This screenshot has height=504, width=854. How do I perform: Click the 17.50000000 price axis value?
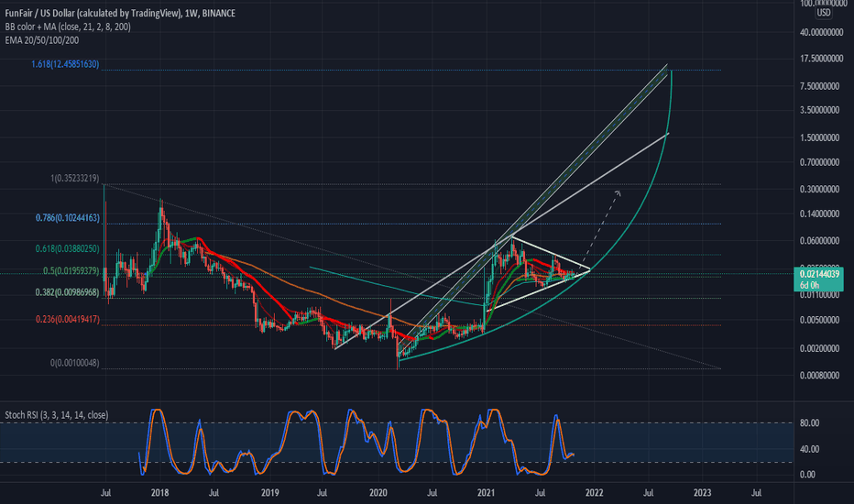click(821, 59)
